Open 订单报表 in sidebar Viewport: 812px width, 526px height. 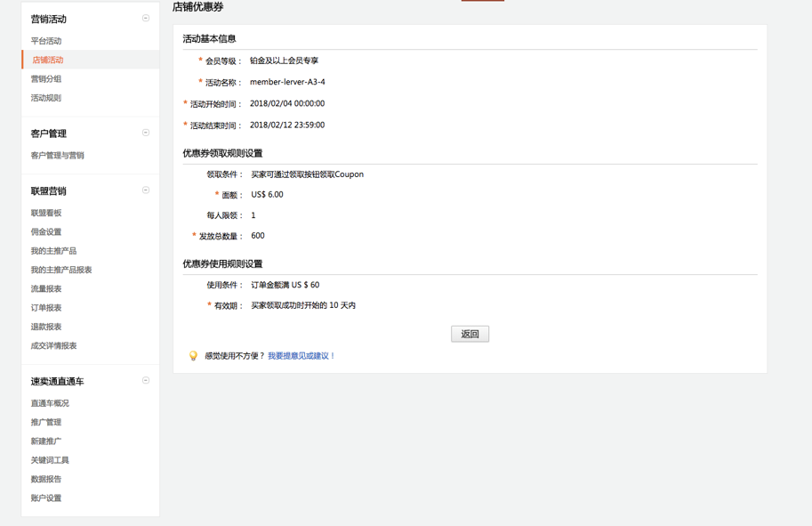[x=46, y=308]
